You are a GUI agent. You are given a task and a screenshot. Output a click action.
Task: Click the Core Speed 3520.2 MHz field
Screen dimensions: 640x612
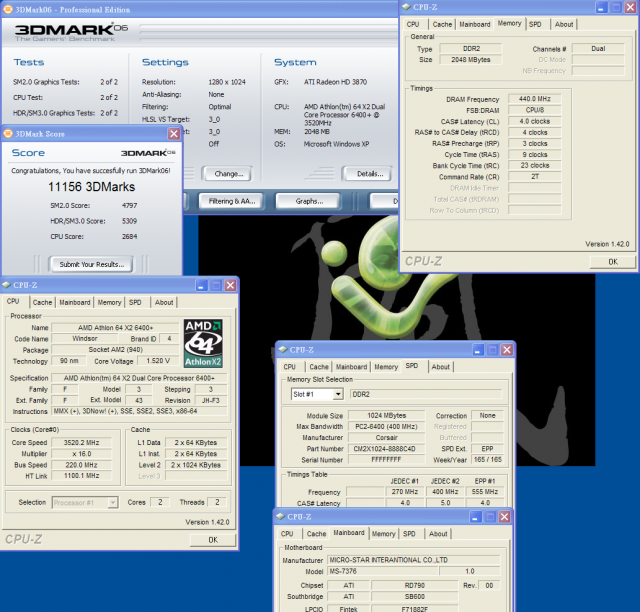tap(82, 443)
